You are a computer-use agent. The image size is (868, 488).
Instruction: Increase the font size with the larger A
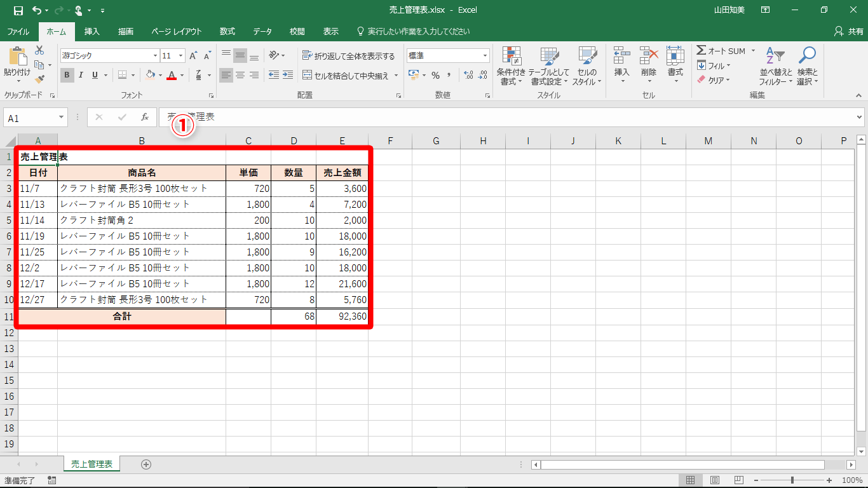194,56
